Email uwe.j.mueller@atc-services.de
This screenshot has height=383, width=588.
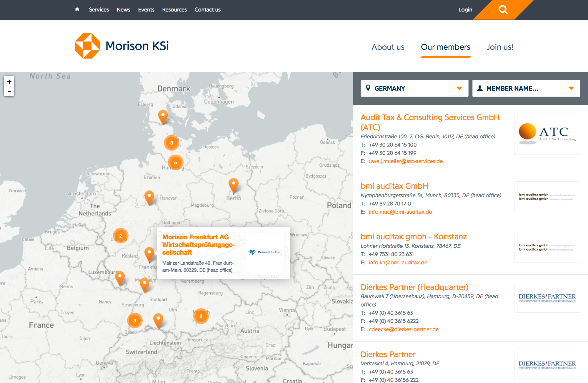pyautogui.click(x=406, y=161)
